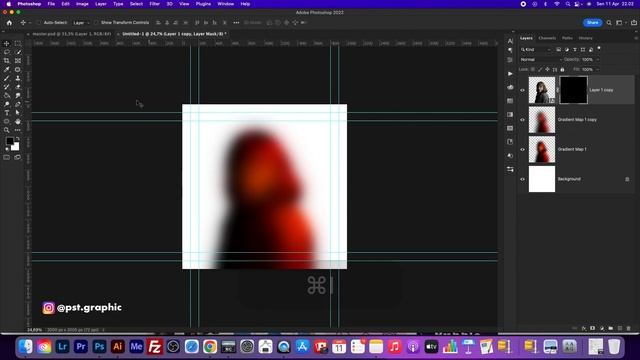This screenshot has height=360, width=640.
Task: Select the Frame tool
Action: 18,61
